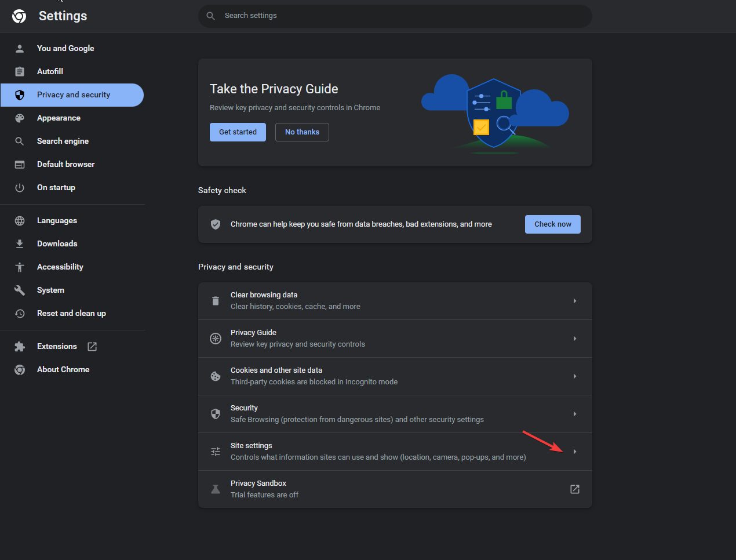Go to the Languages settings
The width and height of the screenshot is (736, 560).
(x=72, y=221)
